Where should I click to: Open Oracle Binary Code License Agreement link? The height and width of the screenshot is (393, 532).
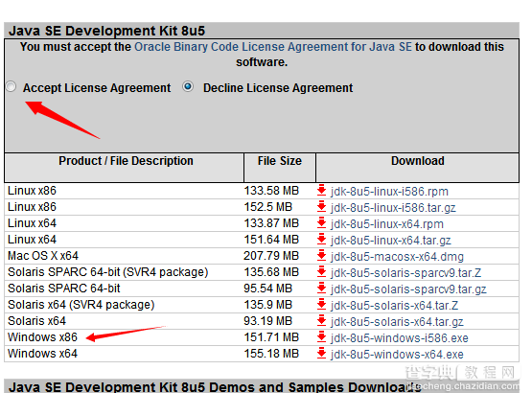tap(273, 47)
